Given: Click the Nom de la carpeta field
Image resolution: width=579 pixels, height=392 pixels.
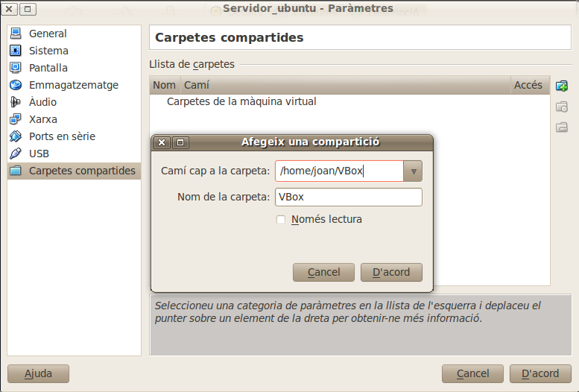Looking at the screenshot, I should coord(348,197).
